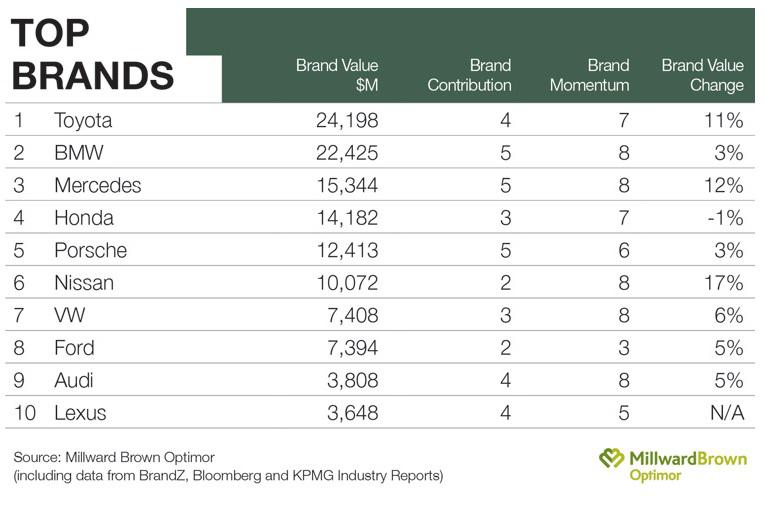Viewport: 767px width, 508px height.
Task: Click the Toyota brand name
Action: coord(83,121)
